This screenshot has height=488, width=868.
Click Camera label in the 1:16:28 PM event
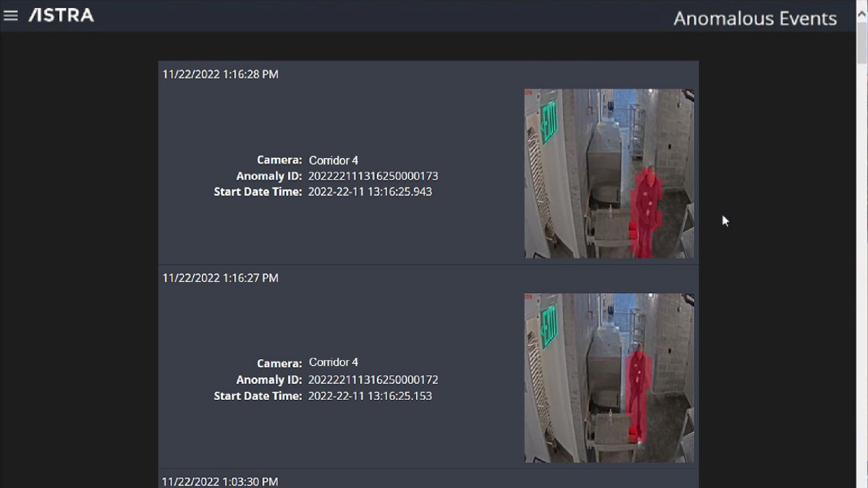coord(279,160)
